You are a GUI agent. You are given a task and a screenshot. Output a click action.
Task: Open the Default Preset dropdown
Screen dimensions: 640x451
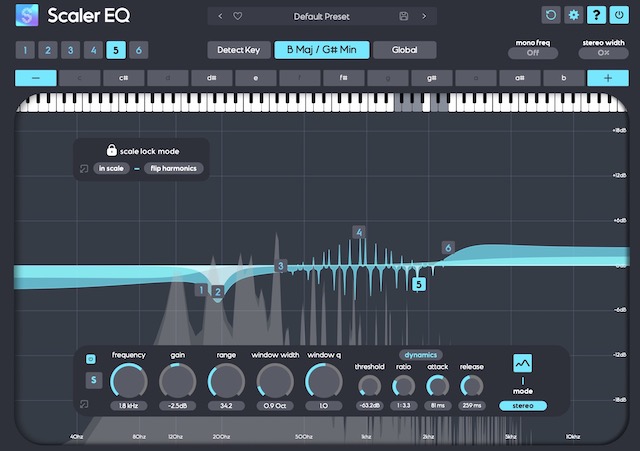coord(320,16)
